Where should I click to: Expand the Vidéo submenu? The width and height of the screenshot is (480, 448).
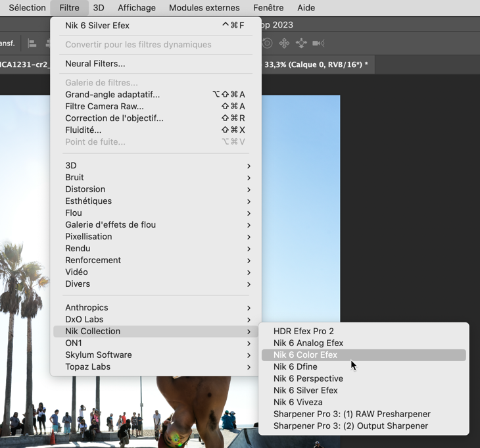[156, 272]
